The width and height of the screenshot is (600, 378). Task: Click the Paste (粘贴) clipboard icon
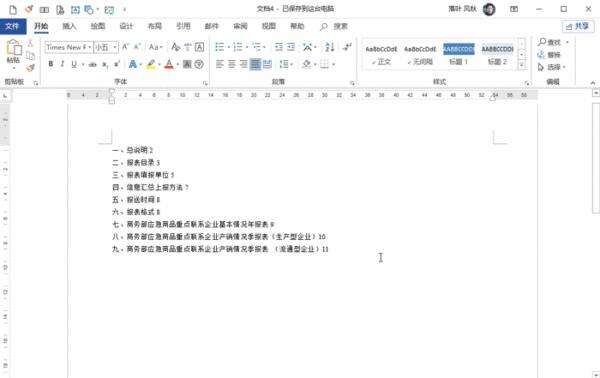pos(14,48)
